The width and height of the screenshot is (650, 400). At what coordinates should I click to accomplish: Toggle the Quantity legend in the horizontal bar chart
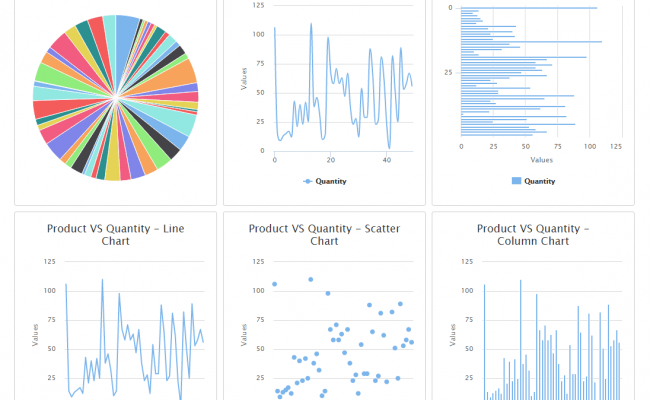tap(534, 181)
